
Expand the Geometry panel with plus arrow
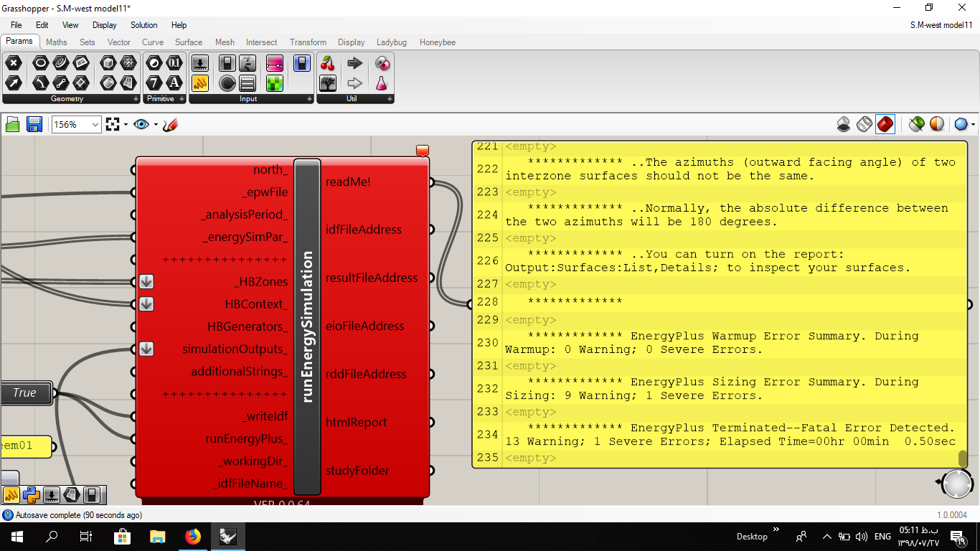pyautogui.click(x=136, y=99)
